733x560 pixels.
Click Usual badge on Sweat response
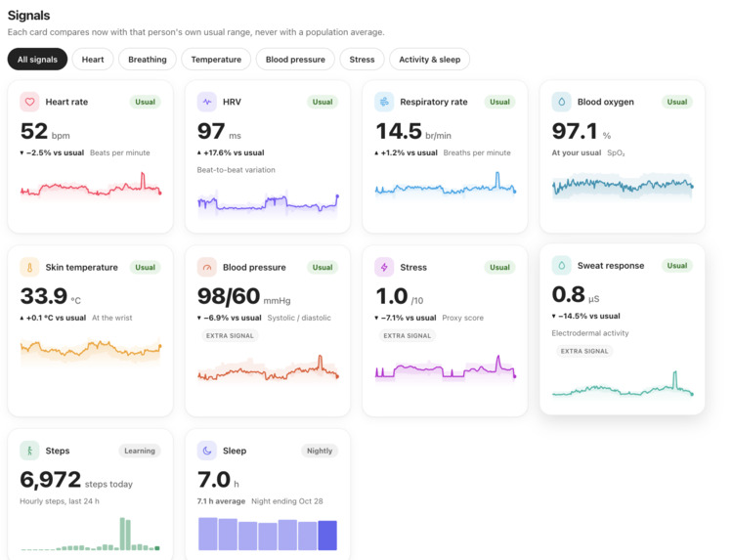tap(677, 266)
